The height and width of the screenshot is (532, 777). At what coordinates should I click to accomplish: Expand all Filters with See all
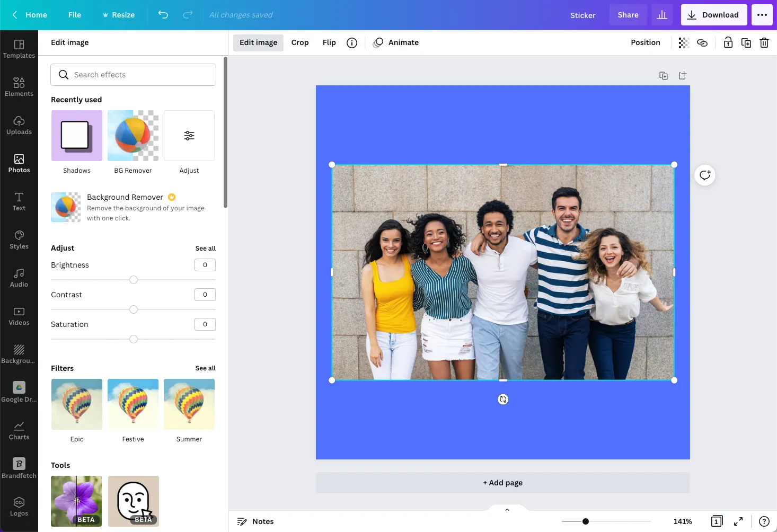click(206, 368)
